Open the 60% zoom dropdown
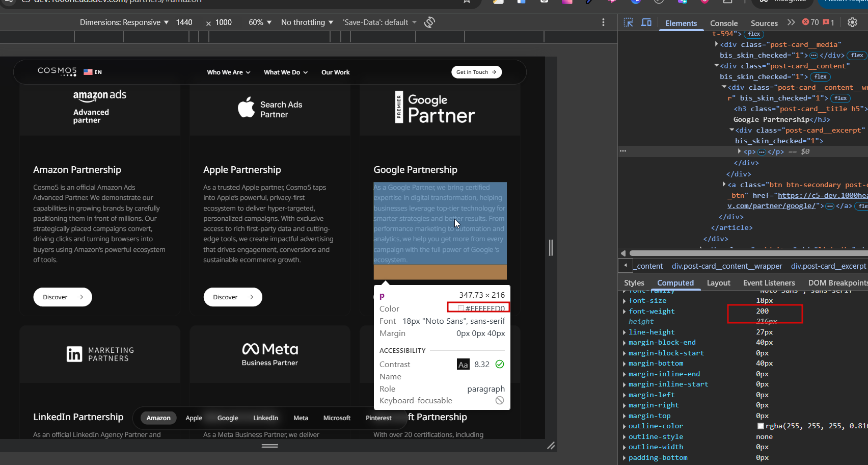 (260, 22)
